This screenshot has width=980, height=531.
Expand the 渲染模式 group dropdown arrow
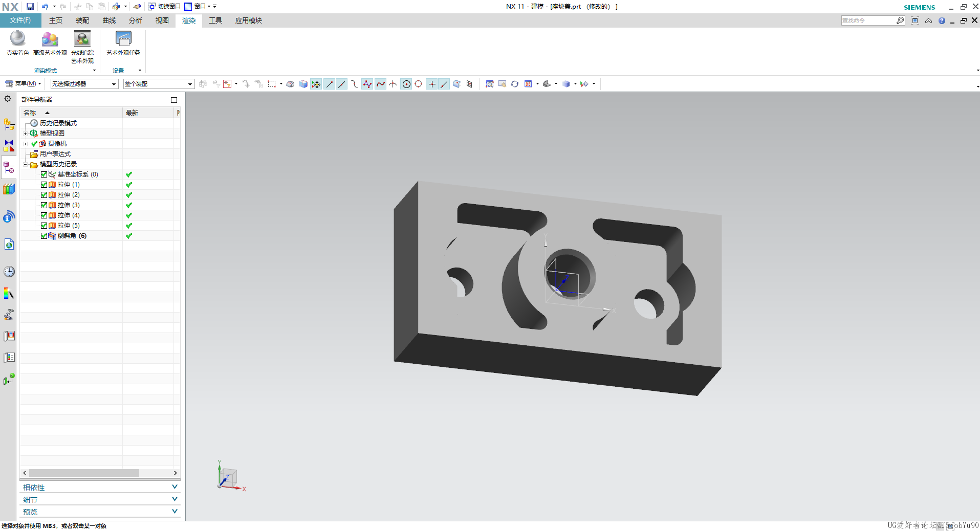pos(94,71)
